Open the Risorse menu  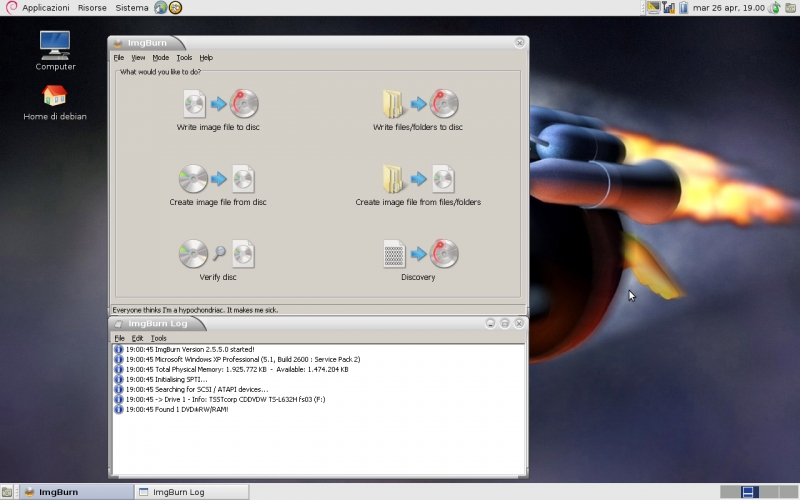click(x=92, y=8)
